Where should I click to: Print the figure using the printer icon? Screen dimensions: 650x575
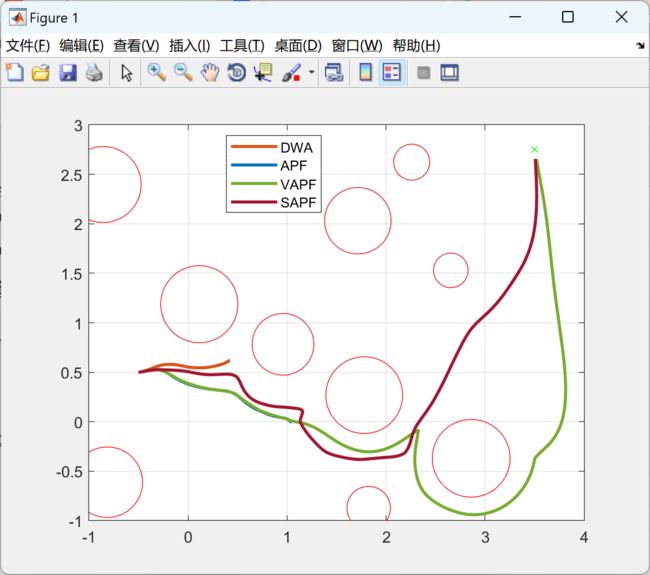94,73
